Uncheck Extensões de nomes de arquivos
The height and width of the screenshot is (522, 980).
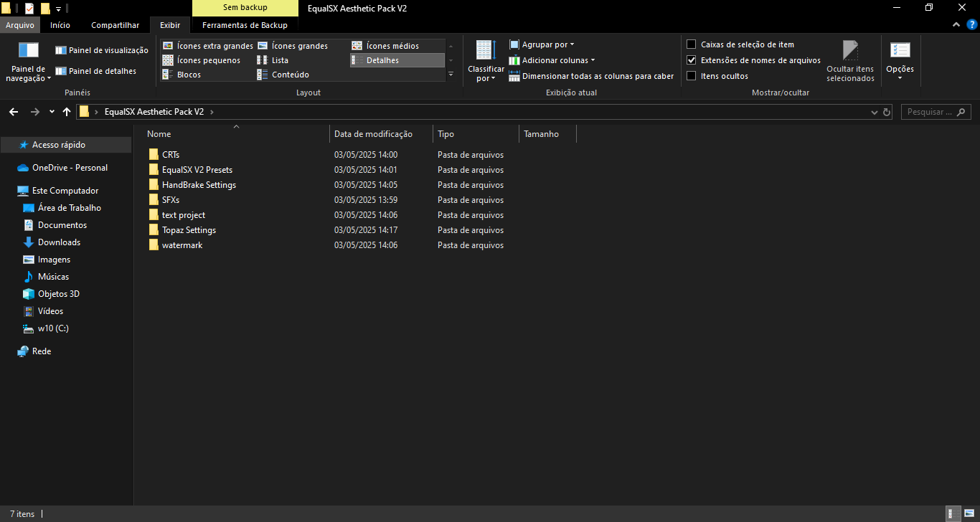pos(692,60)
